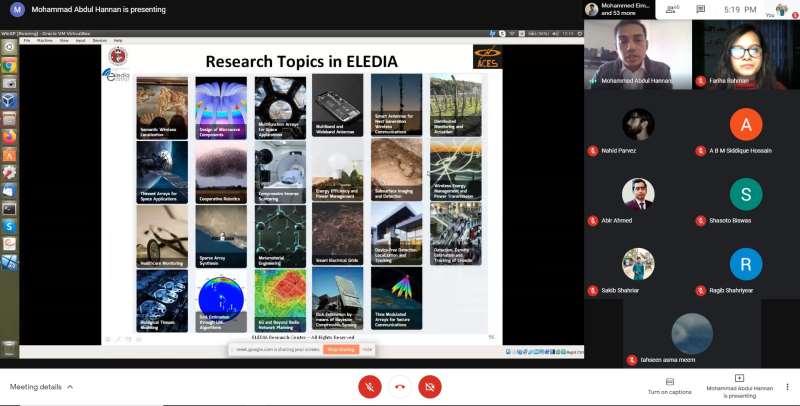Click the A B M Siddique Hossain avatar

click(745, 125)
